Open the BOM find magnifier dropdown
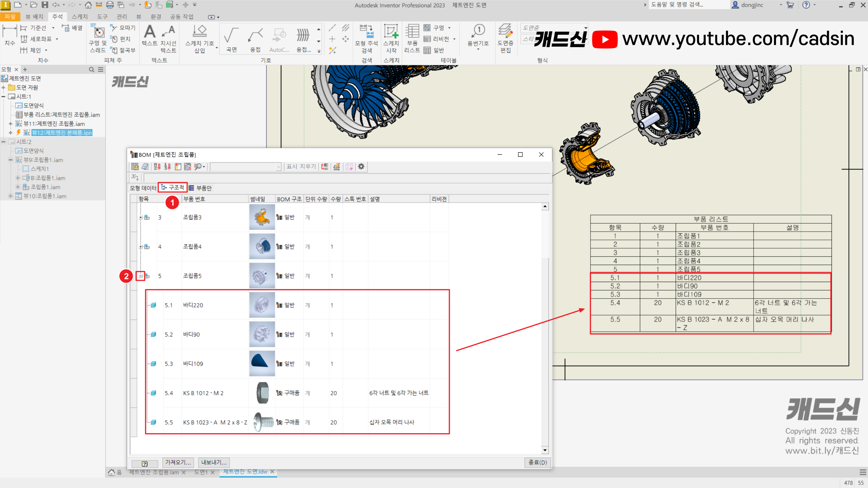 (204, 167)
